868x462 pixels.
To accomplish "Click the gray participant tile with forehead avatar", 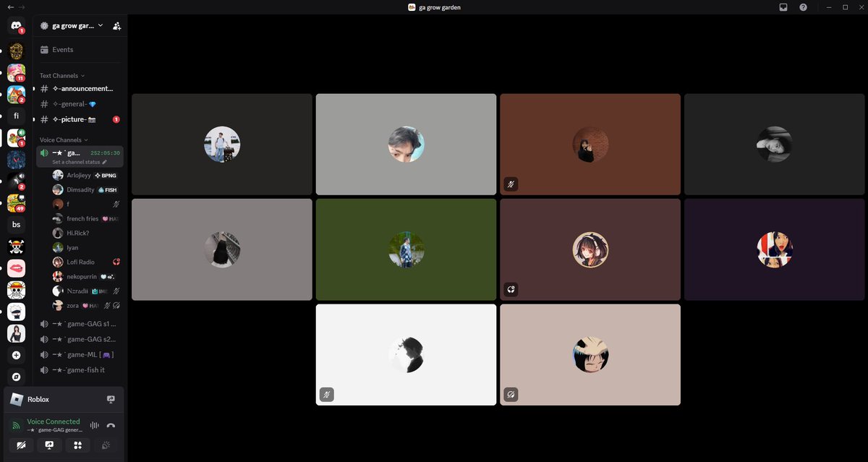I will coord(406,144).
